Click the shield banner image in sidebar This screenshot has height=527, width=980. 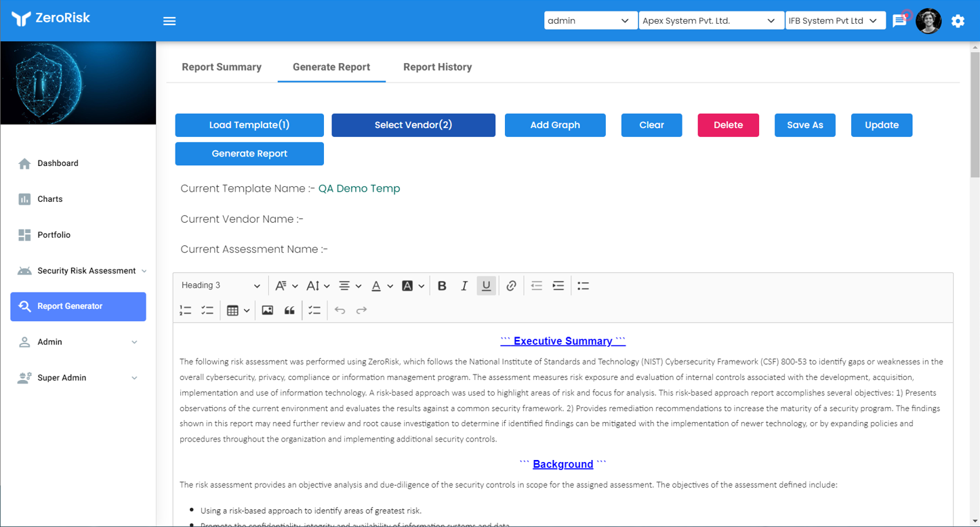pyautogui.click(x=78, y=83)
